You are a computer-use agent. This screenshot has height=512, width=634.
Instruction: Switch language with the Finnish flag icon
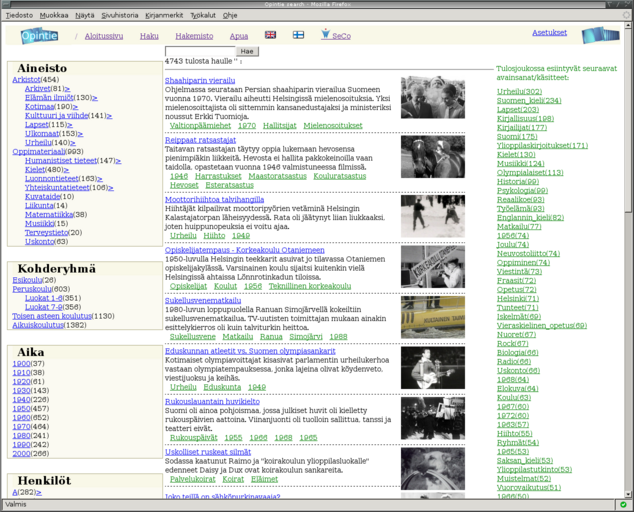298,35
